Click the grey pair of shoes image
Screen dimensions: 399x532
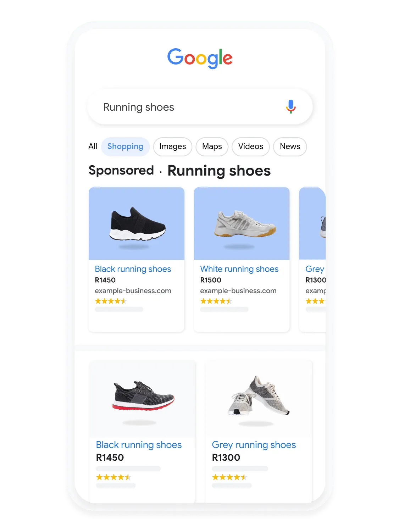(x=259, y=399)
